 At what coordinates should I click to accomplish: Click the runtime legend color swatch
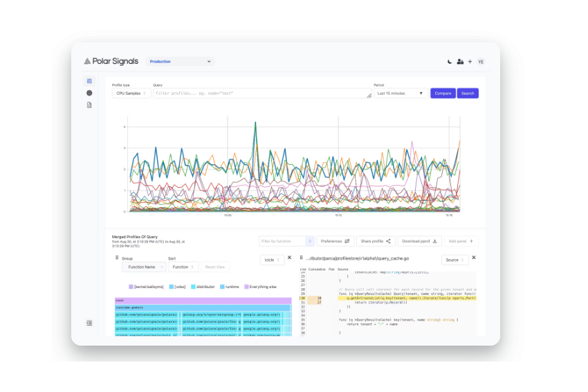tap(222, 287)
